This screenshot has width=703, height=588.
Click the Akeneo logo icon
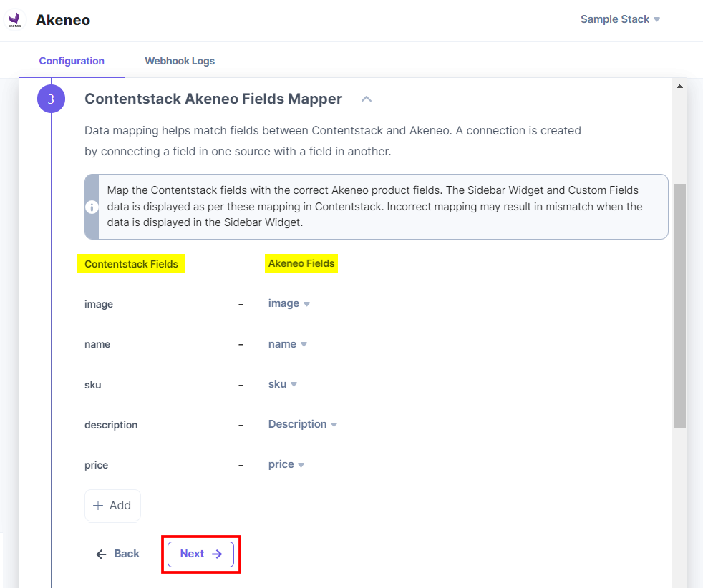16,19
